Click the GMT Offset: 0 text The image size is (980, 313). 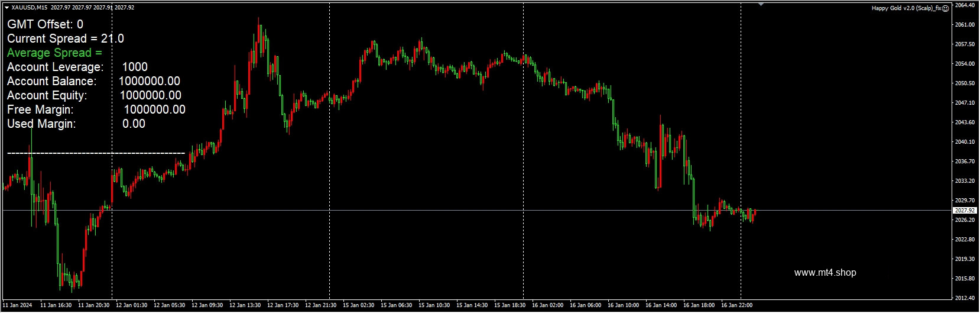(x=45, y=24)
